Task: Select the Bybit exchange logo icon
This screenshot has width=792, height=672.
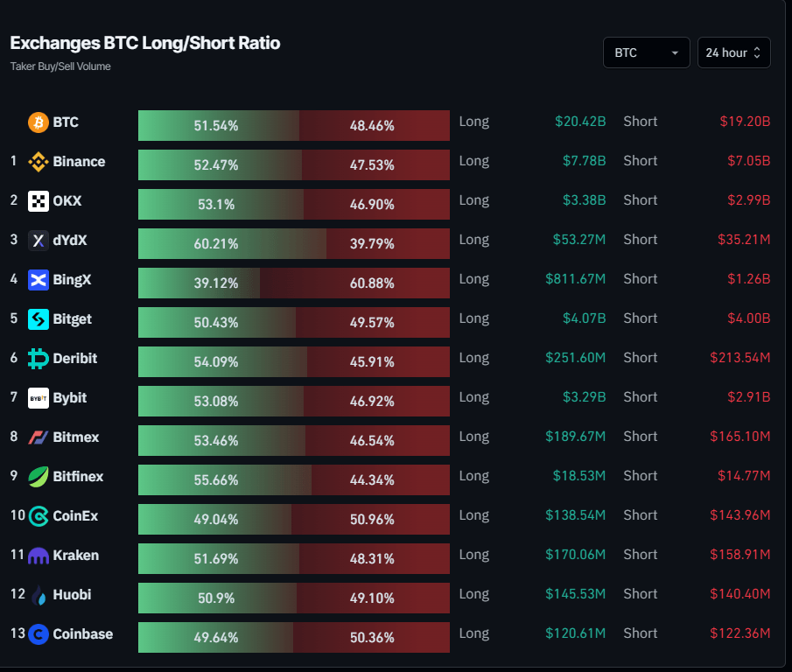Action: (x=38, y=398)
